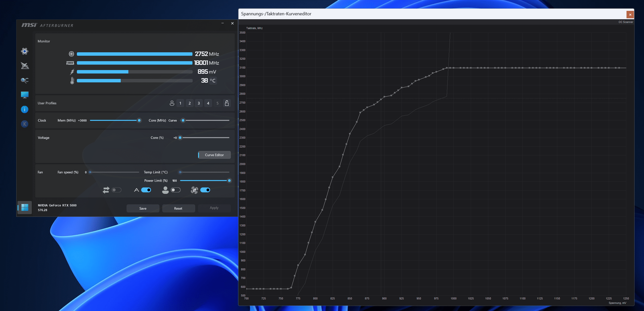This screenshot has width=644, height=311.
Task: Select user profile slot 3
Action: click(x=199, y=103)
